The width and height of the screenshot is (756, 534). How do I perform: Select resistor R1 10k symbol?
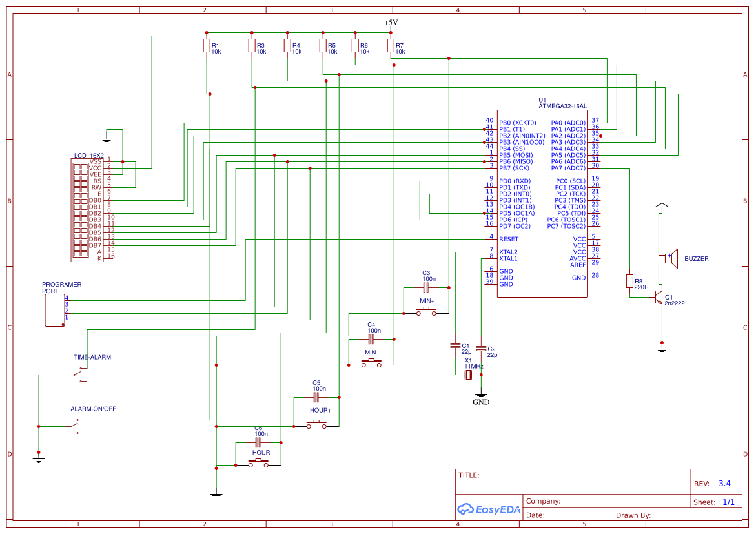point(207,46)
